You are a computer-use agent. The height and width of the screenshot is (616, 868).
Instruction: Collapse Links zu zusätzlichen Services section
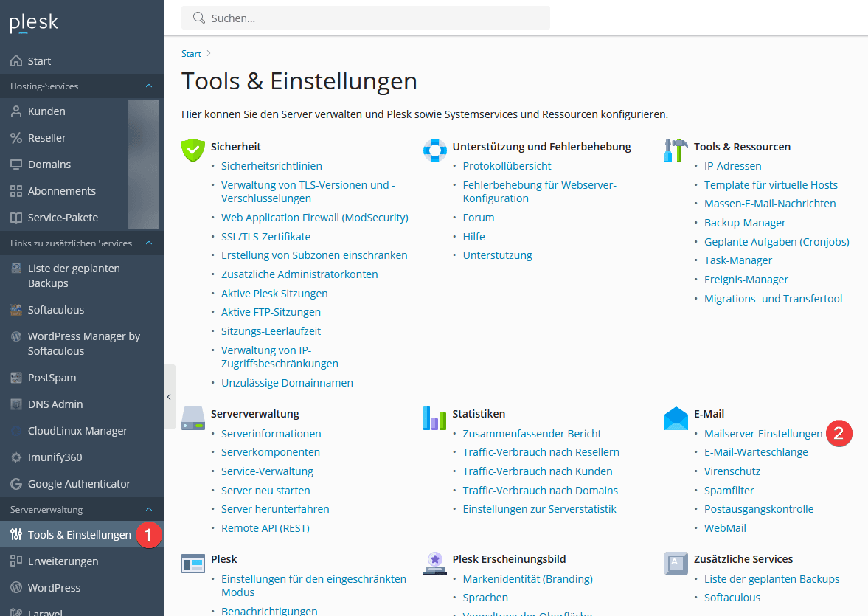[x=149, y=243]
